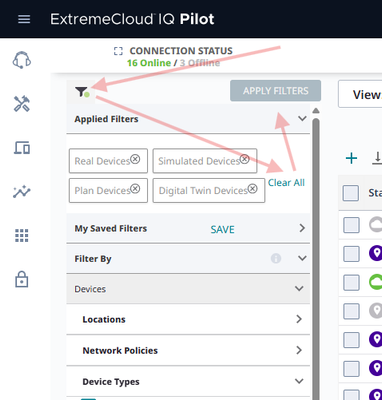
Task: Click the gray location pin status icon
Action: point(376,311)
